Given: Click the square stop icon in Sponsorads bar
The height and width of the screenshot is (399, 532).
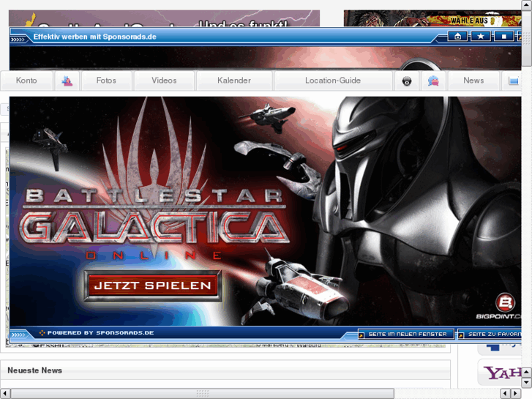Looking at the screenshot, I should (504, 36).
